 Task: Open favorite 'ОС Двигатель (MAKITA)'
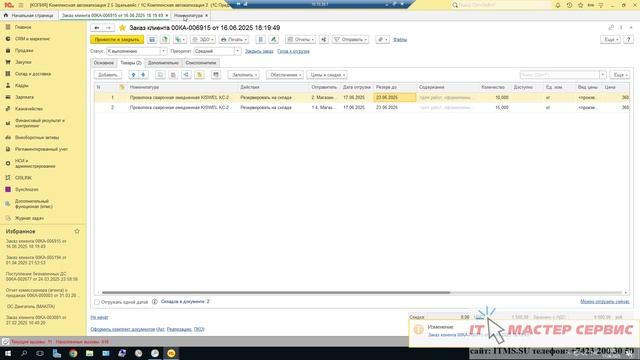[x=31, y=306]
